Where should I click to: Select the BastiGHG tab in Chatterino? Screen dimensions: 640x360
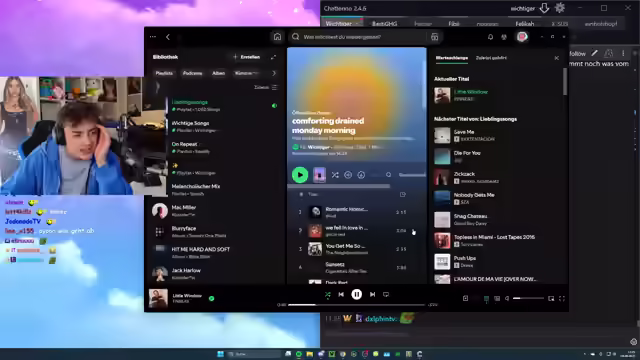[x=384, y=24]
